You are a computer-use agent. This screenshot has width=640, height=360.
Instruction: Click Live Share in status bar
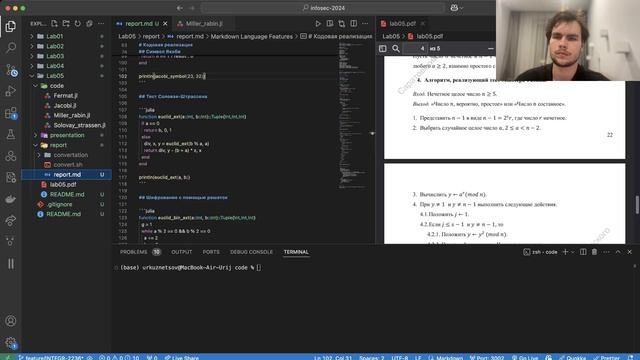(x=182, y=358)
